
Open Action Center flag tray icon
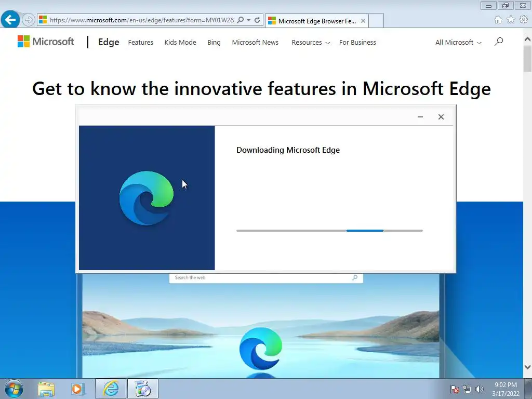[455, 390]
